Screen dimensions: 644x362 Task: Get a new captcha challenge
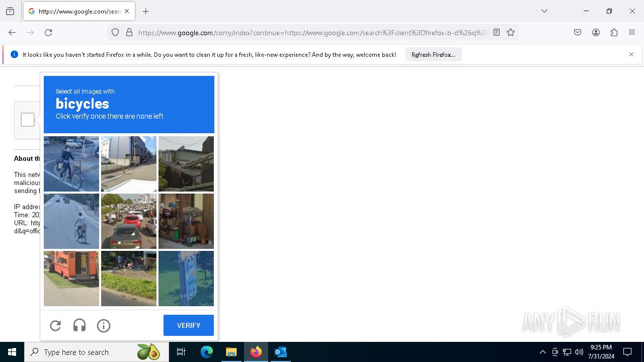[55, 326]
